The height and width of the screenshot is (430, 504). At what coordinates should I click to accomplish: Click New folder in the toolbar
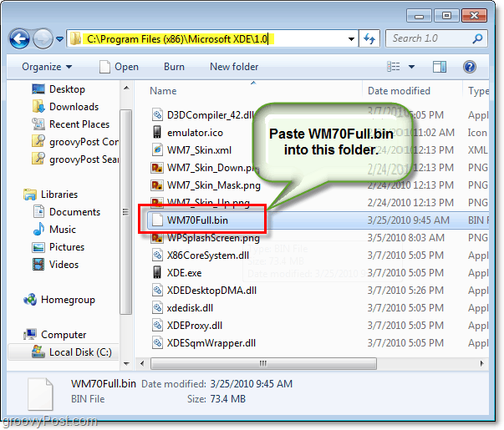click(234, 67)
